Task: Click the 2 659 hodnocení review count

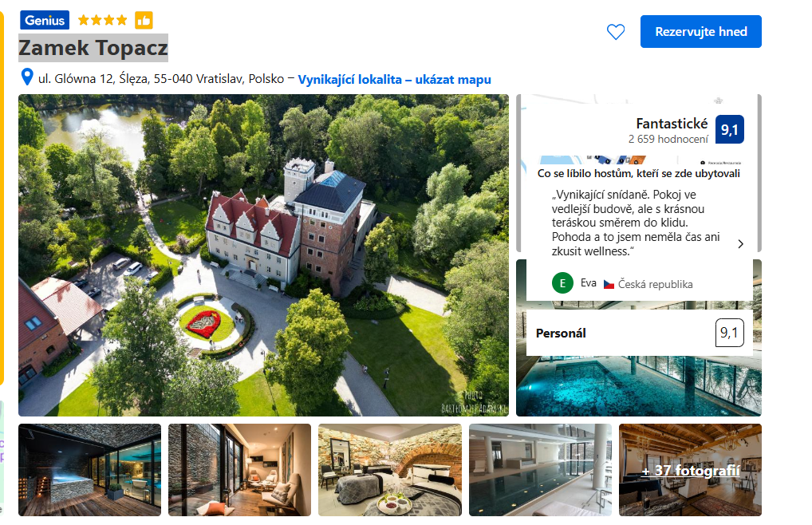Action: 668,140
